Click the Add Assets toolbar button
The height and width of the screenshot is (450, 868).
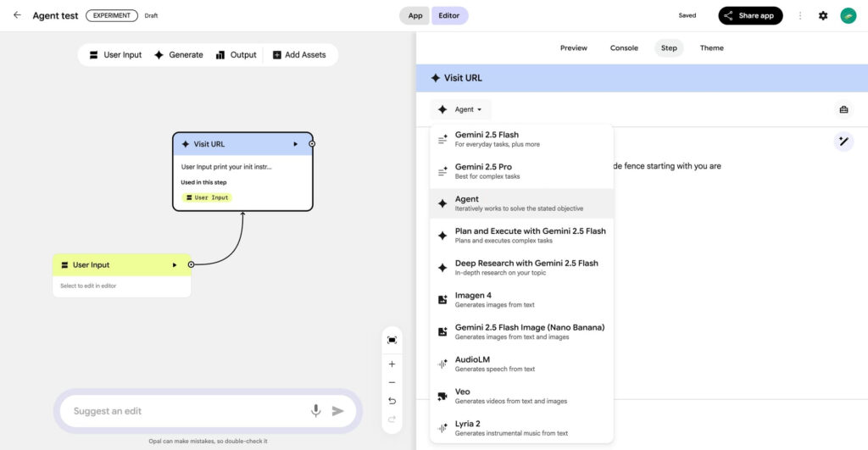point(299,55)
